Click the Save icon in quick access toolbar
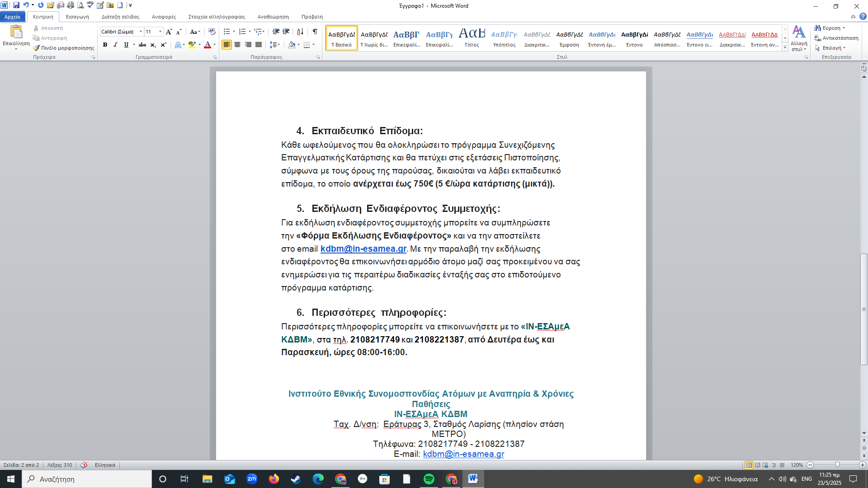Screen dimensions: 868x488 pyautogui.click(x=16, y=5)
